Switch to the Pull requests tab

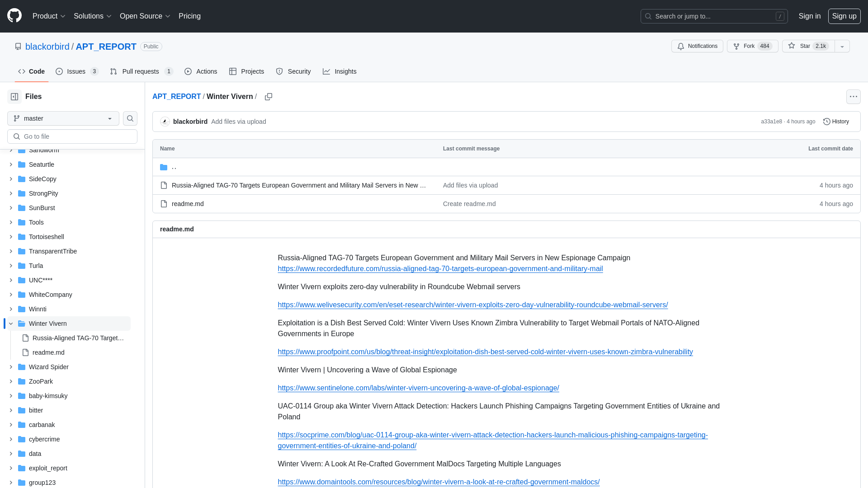(142, 71)
